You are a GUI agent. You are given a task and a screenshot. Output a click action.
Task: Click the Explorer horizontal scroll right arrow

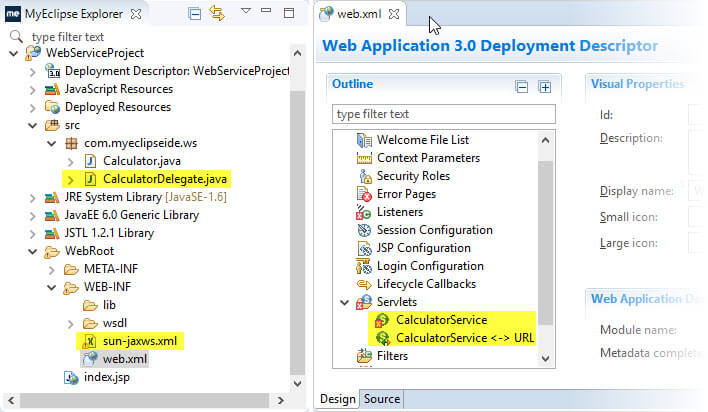pyautogui.click(x=281, y=400)
